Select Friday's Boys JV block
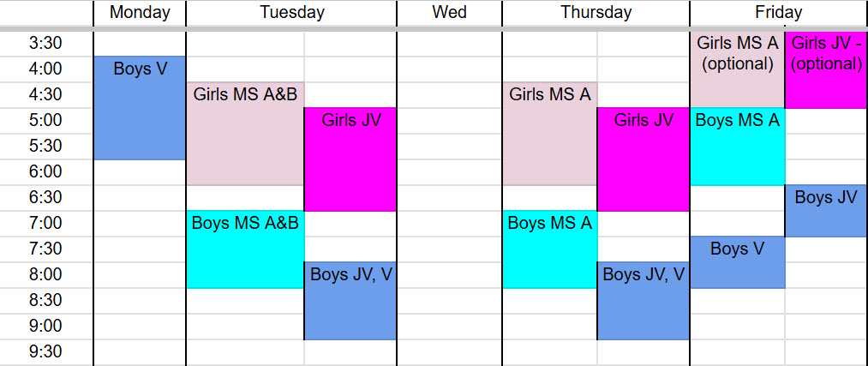The width and height of the screenshot is (868, 366). [825, 211]
